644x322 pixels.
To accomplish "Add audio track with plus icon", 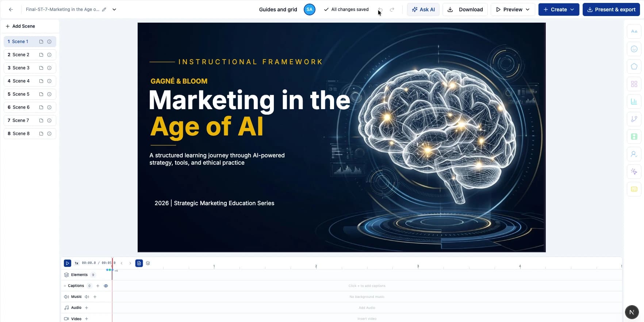I will click(x=87, y=308).
